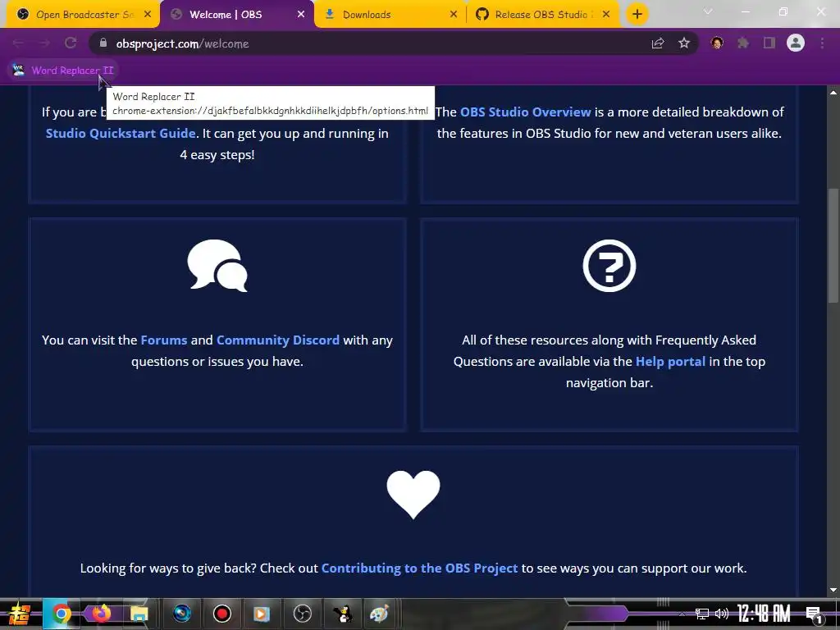Open the Community Discord link
Image resolution: width=840 pixels, height=630 pixels.
278,340
